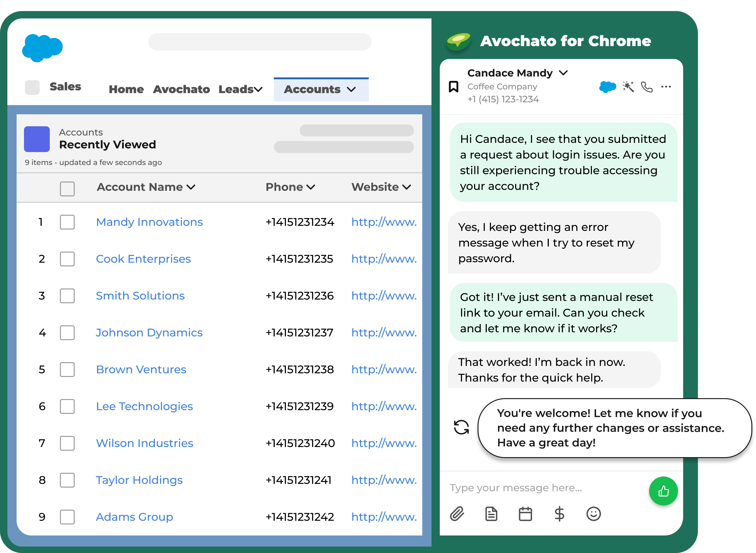
Task: Check the Lee Technologies row checkbox
Action: coord(67,406)
